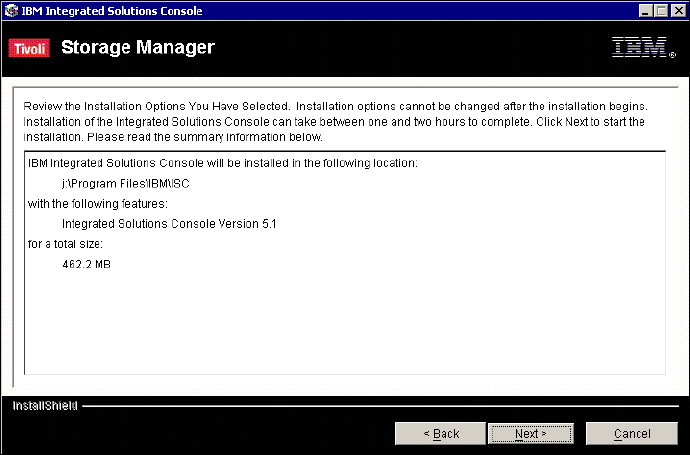The width and height of the screenshot is (690, 455).
Task: Click 'for a total size:' line
Action: [65, 244]
